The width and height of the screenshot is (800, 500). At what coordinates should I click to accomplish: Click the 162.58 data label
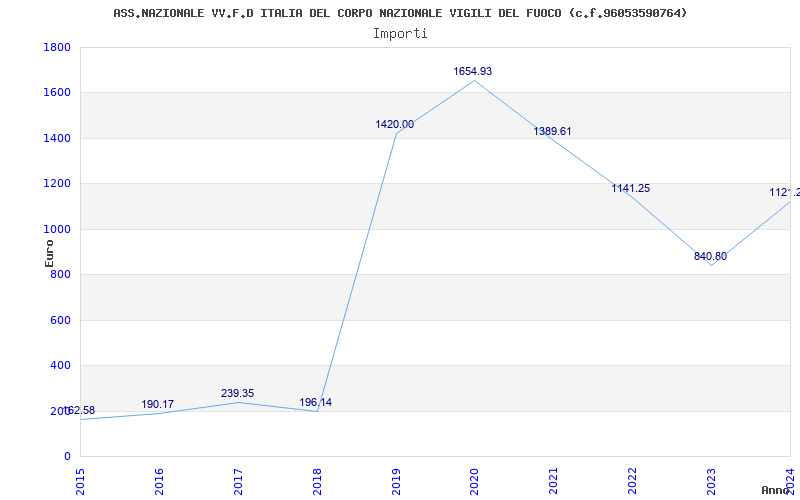pos(79,411)
